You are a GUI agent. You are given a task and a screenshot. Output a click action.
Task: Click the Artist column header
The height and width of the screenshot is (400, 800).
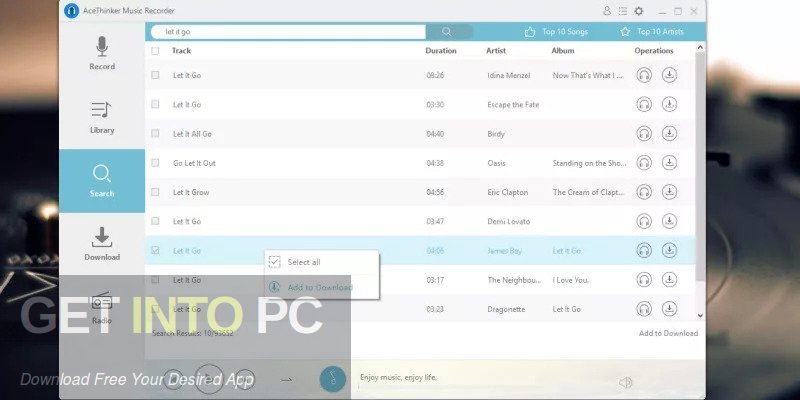tap(496, 51)
